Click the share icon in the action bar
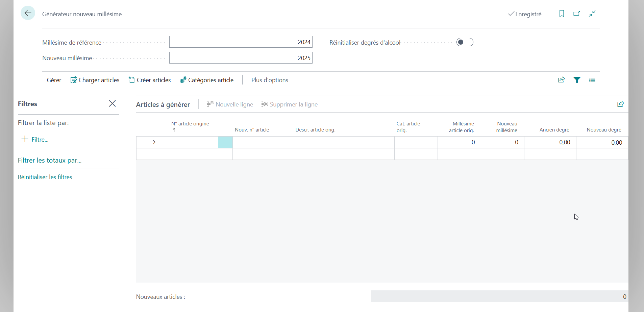The image size is (644, 312). tap(562, 80)
